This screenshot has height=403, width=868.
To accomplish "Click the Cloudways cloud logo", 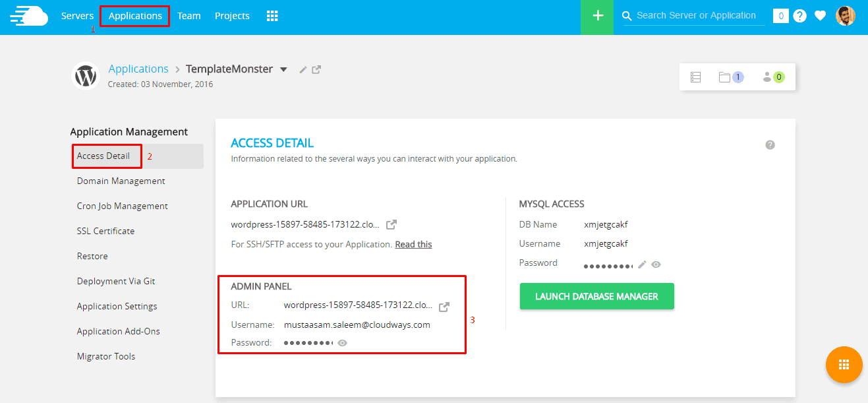I will [29, 16].
